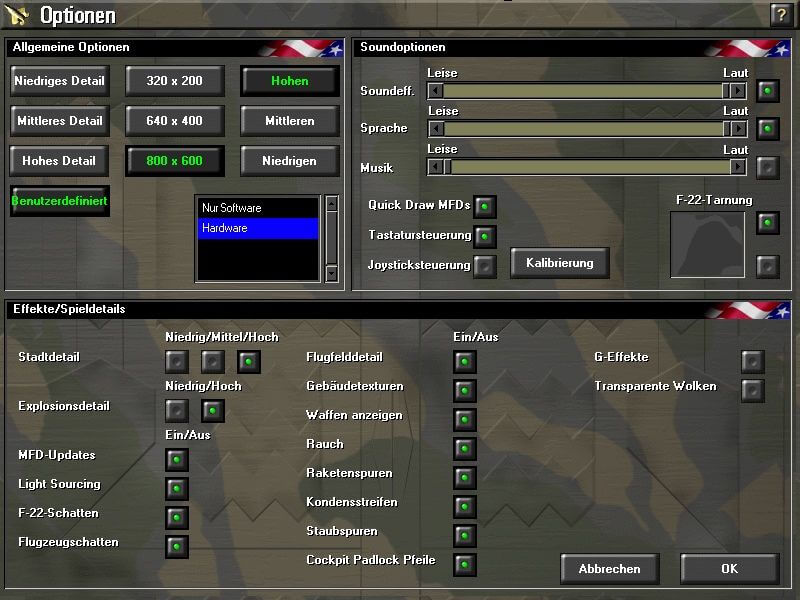Image resolution: width=800 pixels, height=600 pixels.
Task: Set Stadtdetail to Niedrig
Action: click(x=177, y=362)
